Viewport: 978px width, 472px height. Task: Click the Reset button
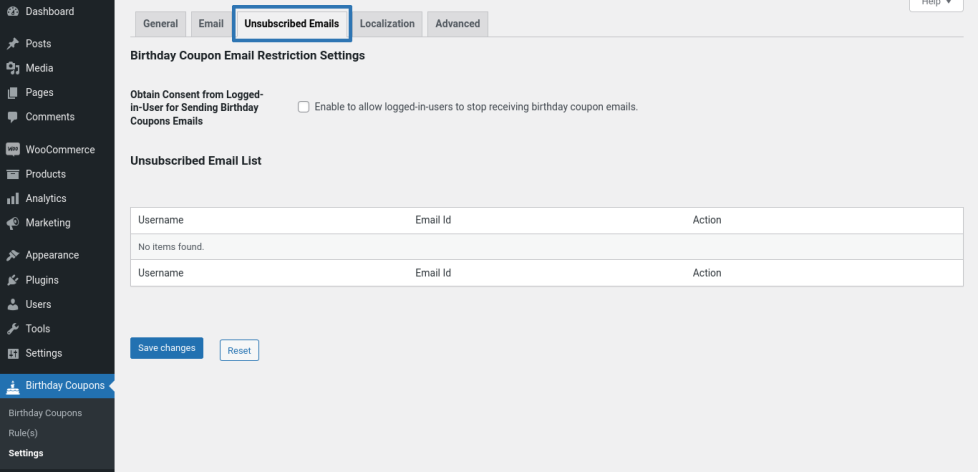coord(239,350)
